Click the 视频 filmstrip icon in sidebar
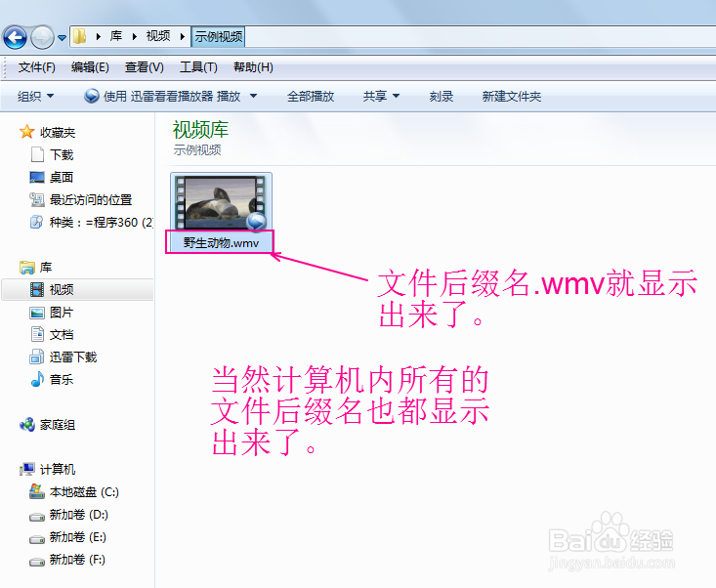Screen dimensions: 716x588 37,289
